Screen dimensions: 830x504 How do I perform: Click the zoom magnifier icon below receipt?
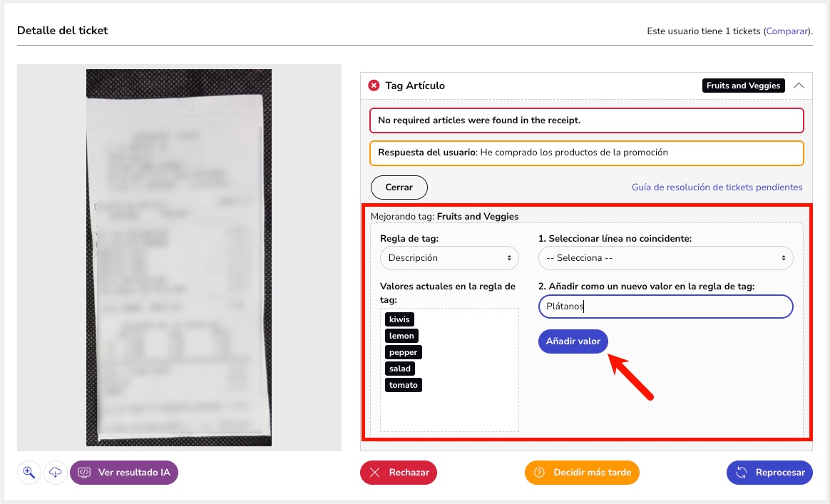pos(29,472)
